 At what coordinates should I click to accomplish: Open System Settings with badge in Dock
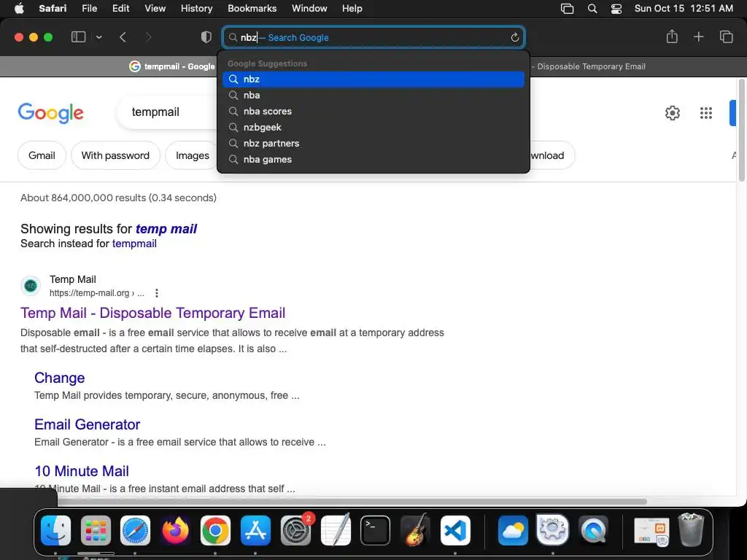(x=296, y=530)
